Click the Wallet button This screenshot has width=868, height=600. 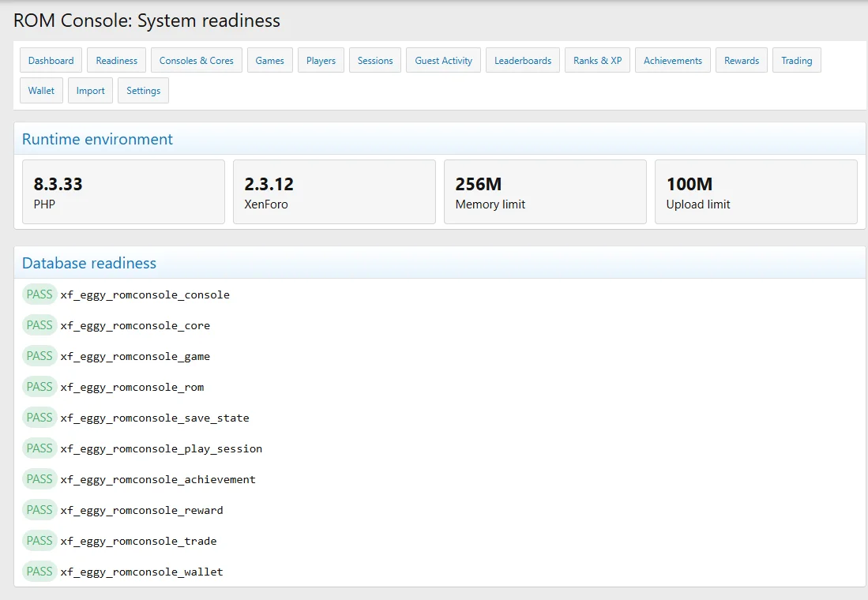pos(42,90)
